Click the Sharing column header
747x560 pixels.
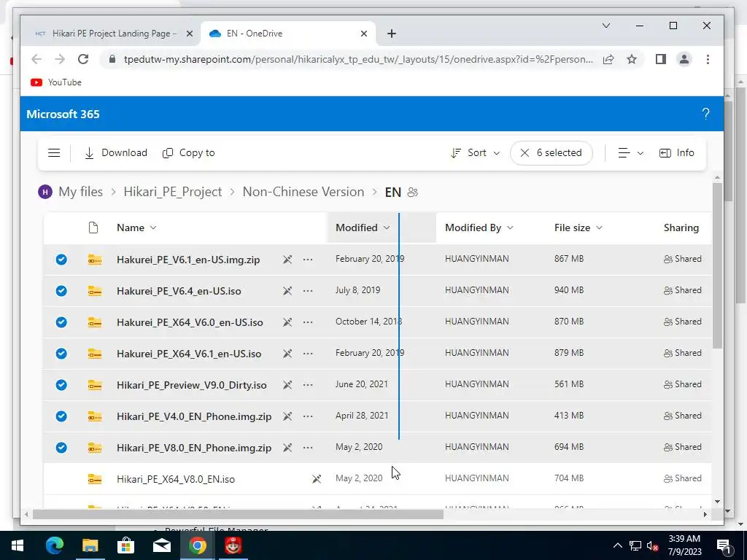(x=681, y=227)
